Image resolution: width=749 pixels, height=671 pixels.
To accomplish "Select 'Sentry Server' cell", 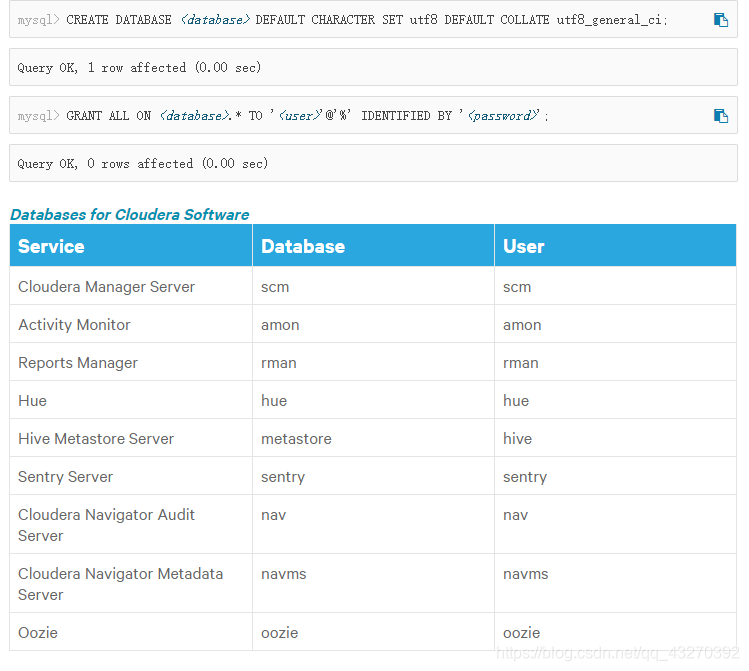I will pyautogui.click(x=131, y=476).
